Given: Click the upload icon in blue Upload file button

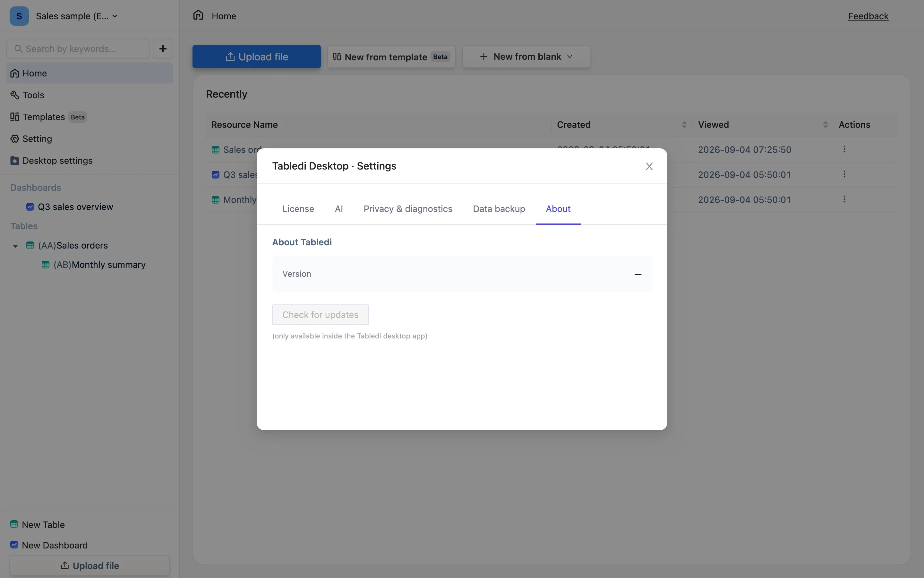Looking at the screenshot, I should [x=230, y=57].
